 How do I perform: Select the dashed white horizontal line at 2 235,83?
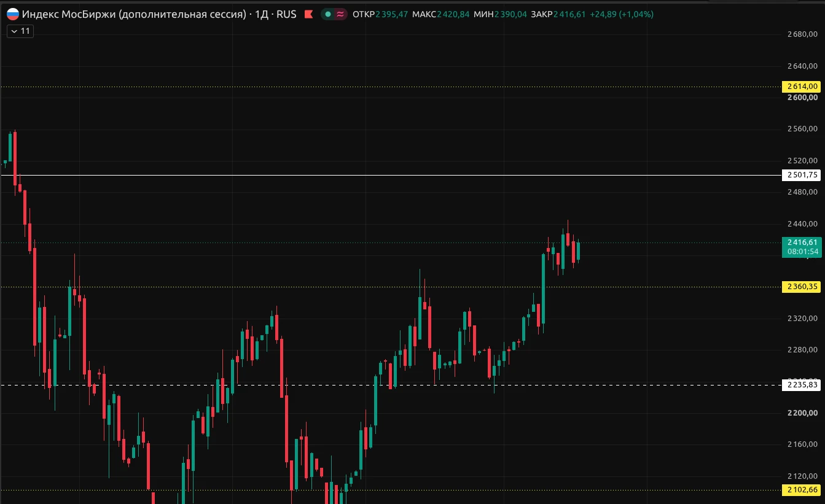[390, 385]
